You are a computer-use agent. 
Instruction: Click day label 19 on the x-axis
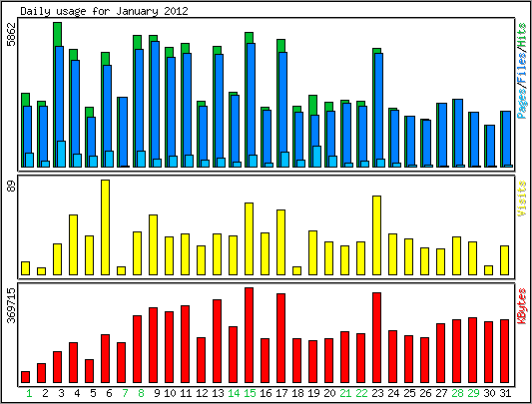tap(313, 393)
